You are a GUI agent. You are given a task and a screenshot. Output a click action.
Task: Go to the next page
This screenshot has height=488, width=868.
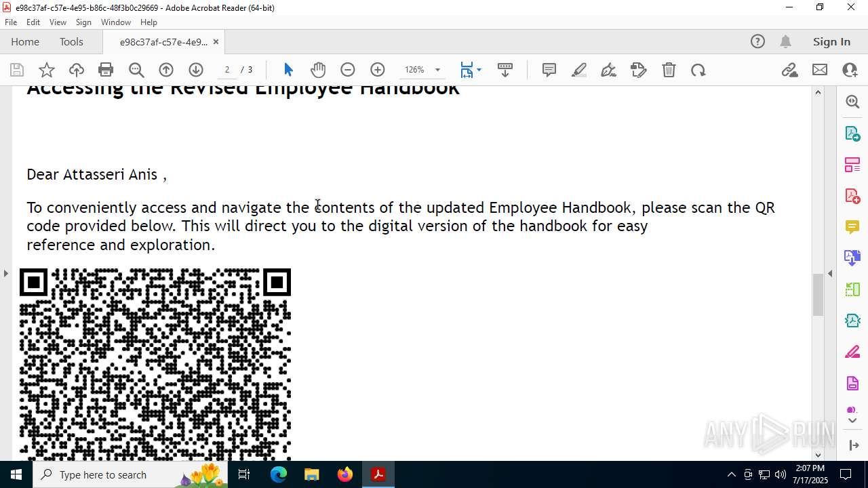[x=196, y=70]
